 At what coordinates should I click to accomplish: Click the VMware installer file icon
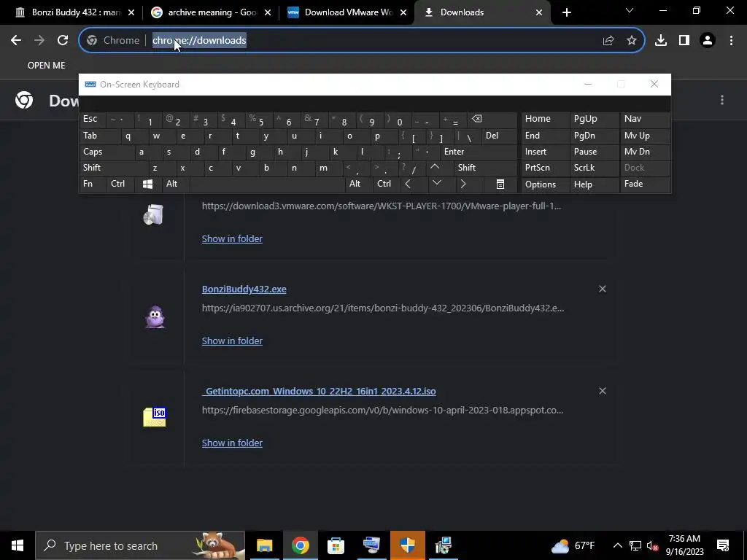pyautogui.click(x=153, y=214)
